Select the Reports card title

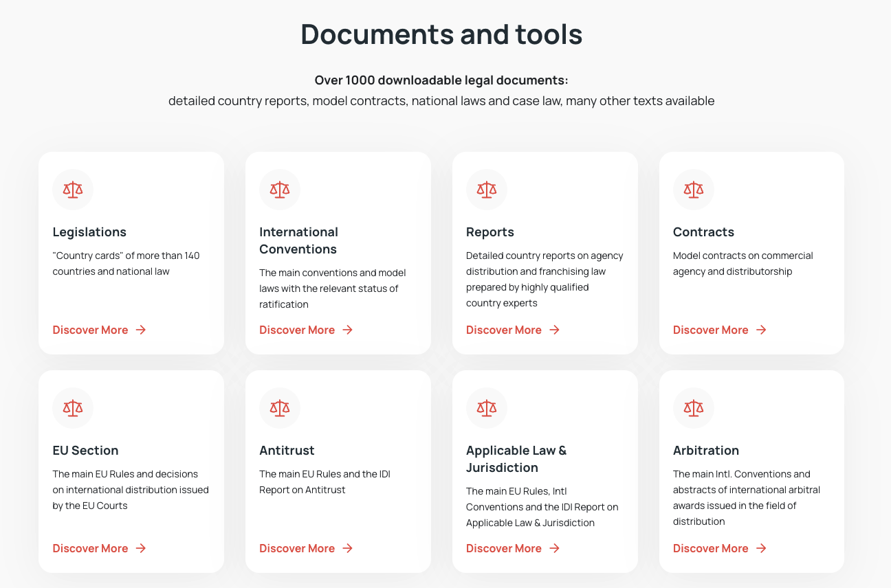pos(490,232)
